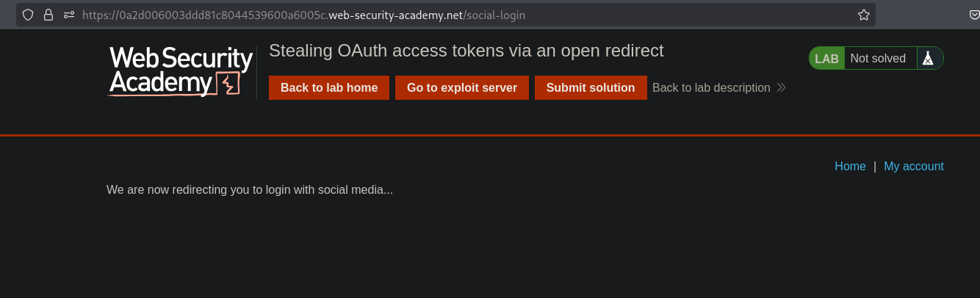Click the tracking protection shield icon
Viewport: 980px width, 298px height.
coord(28,15)
